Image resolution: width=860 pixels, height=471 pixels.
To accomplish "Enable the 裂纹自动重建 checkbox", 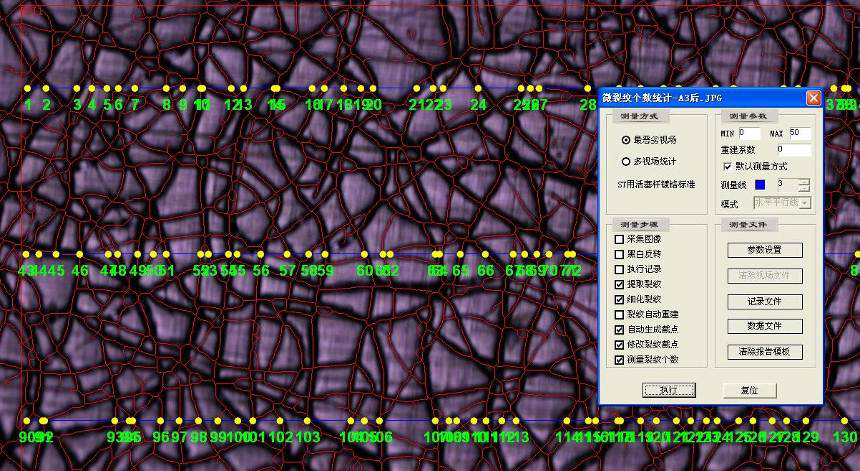I will point(620,314).
